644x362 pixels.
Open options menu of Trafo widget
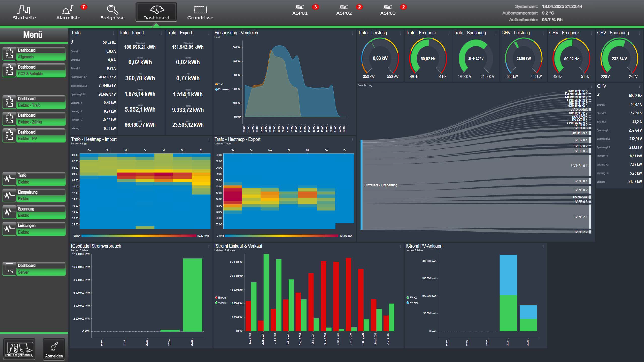coord(113,33)
